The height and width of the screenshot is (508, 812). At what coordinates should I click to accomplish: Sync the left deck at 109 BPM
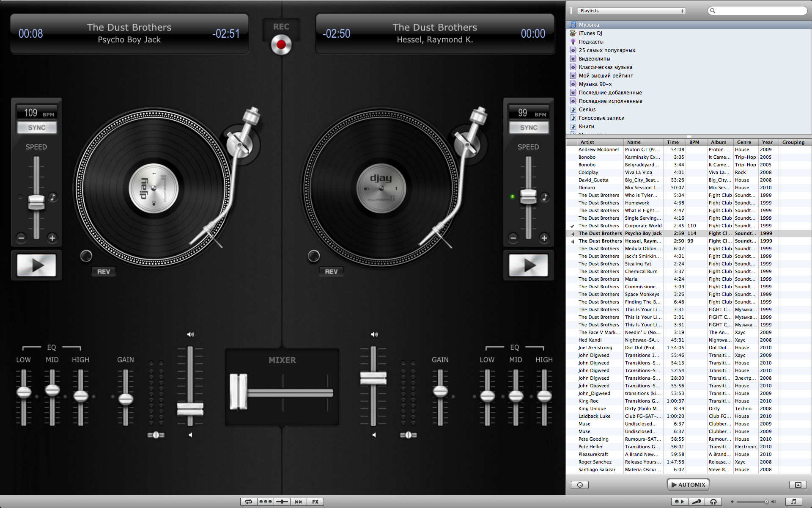tap(37, 127)
